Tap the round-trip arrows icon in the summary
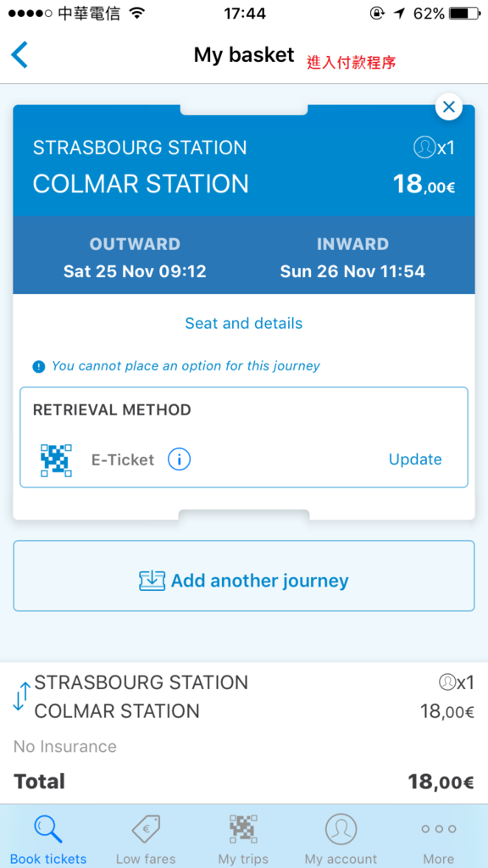 (x=21, y=696)
